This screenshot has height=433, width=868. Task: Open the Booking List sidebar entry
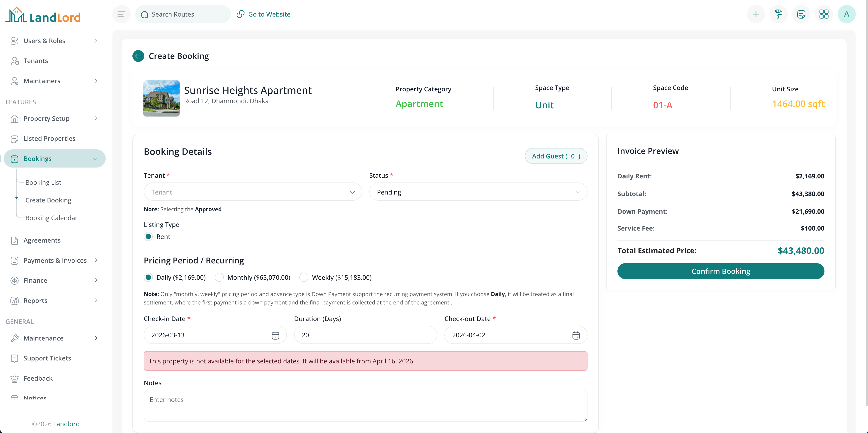(43, 182)
